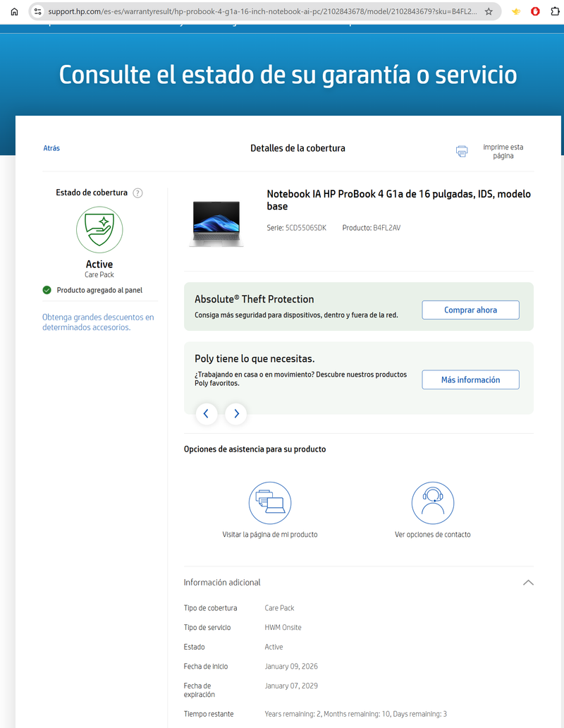Viewport: 564px width, 728px height.
Task: Click the Tiempo restante label
Action: pyautogui.click(x=208, y=714)
